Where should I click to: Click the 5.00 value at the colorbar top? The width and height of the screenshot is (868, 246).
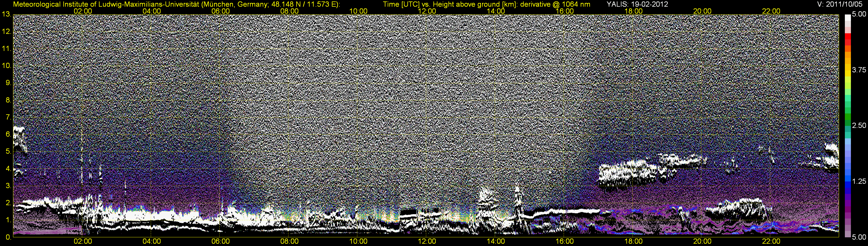tap(859, 14)
